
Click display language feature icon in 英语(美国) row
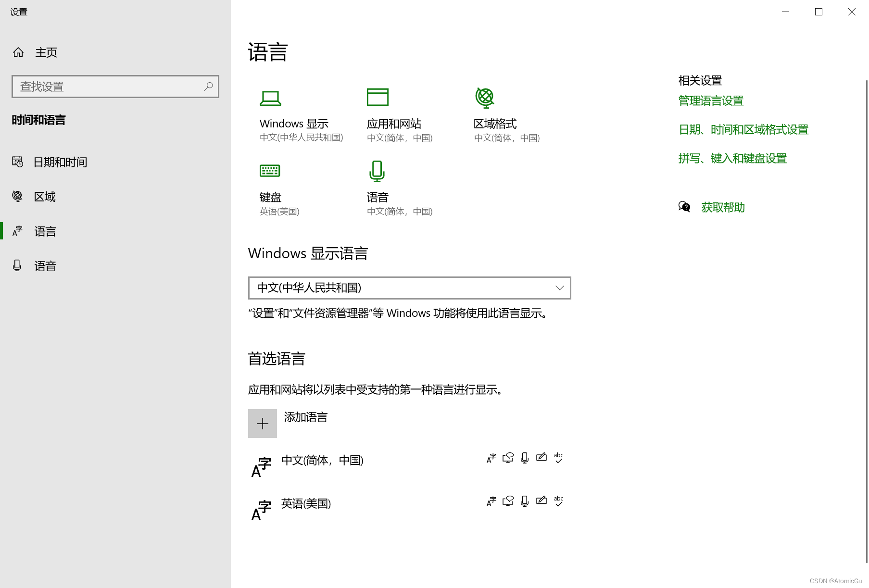(x=491, y=501)
